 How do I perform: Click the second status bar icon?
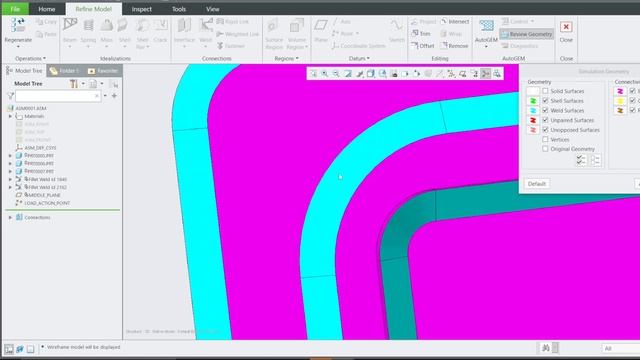(20, 349)
